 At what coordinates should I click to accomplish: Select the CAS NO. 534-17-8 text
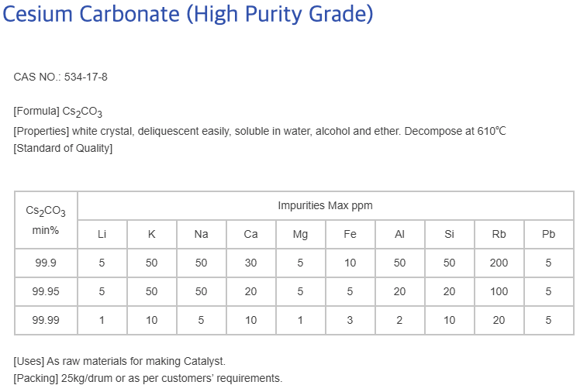tap(60, 77)
